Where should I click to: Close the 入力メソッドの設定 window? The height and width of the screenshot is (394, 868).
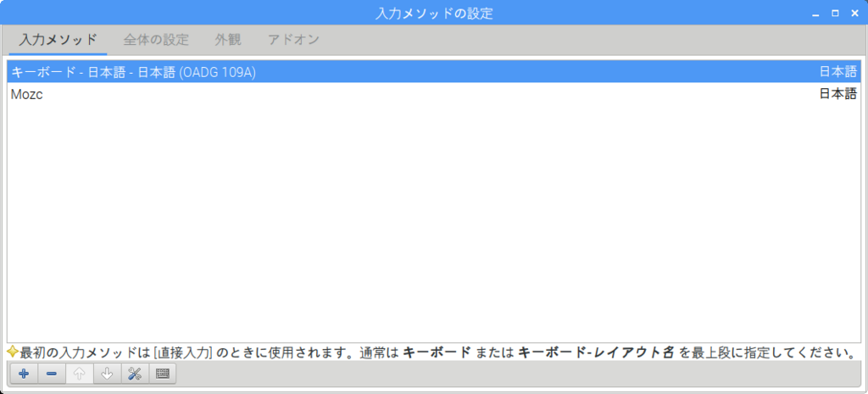[x=854, y=14]
